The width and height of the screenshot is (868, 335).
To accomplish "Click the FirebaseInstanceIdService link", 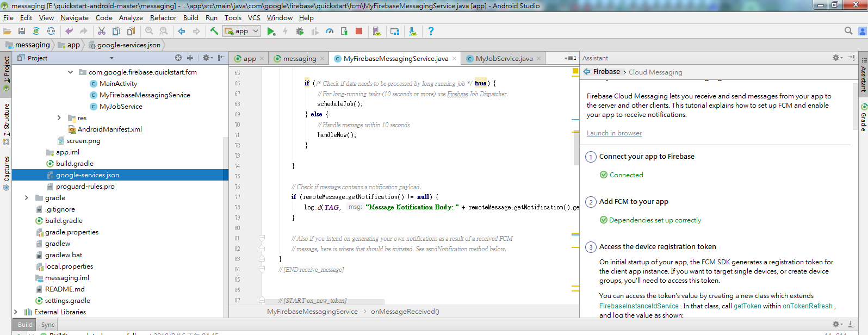I will [x=639, y=306].
